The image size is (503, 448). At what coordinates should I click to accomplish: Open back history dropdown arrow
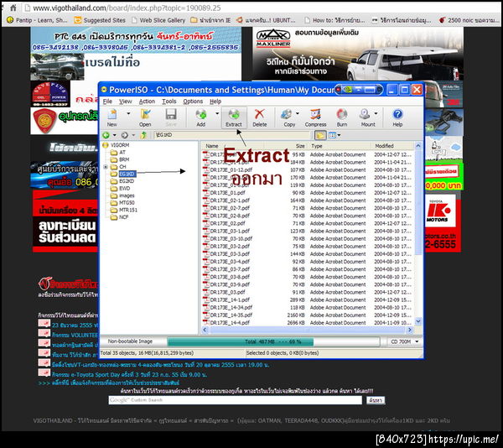pos(115,135)
